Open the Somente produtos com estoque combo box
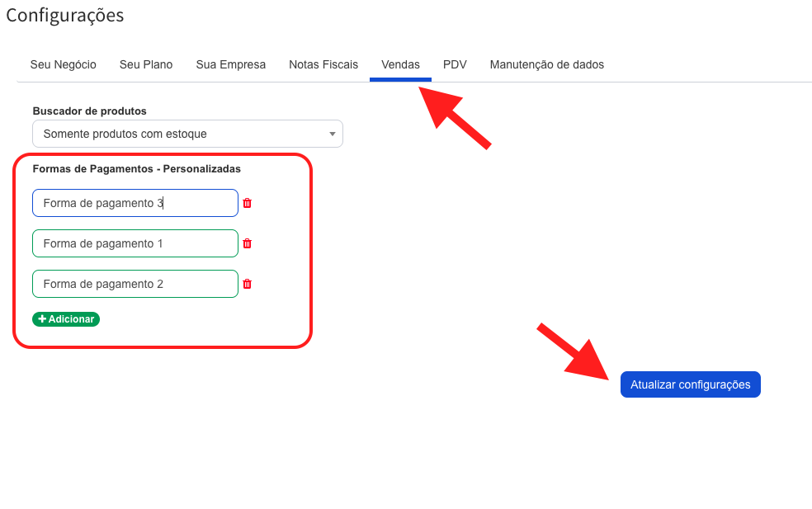The image size is (812, 509). [x=187, y=134]
